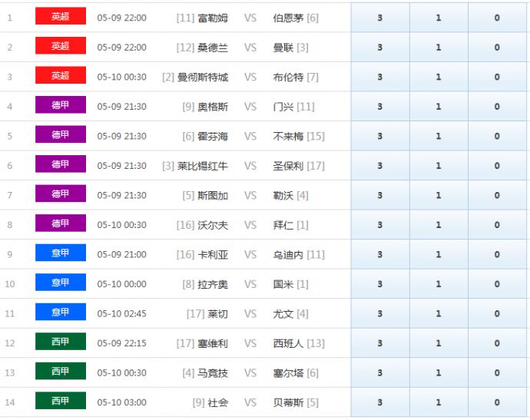530x420 pixels.
Task: Click the 意甲 tag in the 莱切 row
Action: tap(61, 312)
